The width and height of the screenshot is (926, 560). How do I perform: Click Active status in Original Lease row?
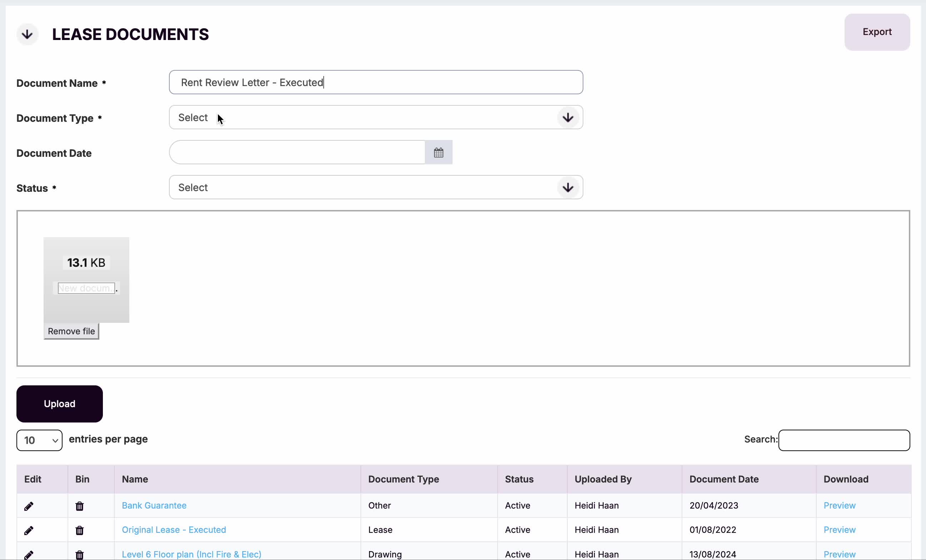518,530
